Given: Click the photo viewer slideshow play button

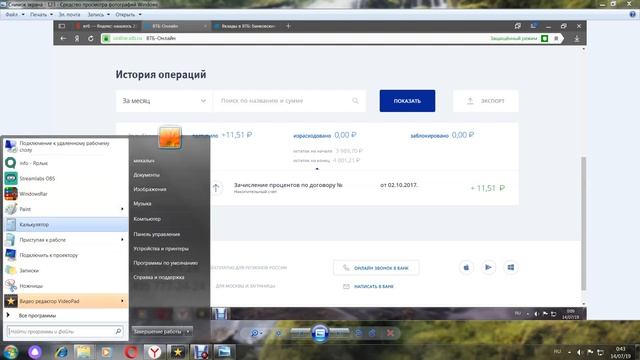Looking at the screenshot, I should 320,333.
